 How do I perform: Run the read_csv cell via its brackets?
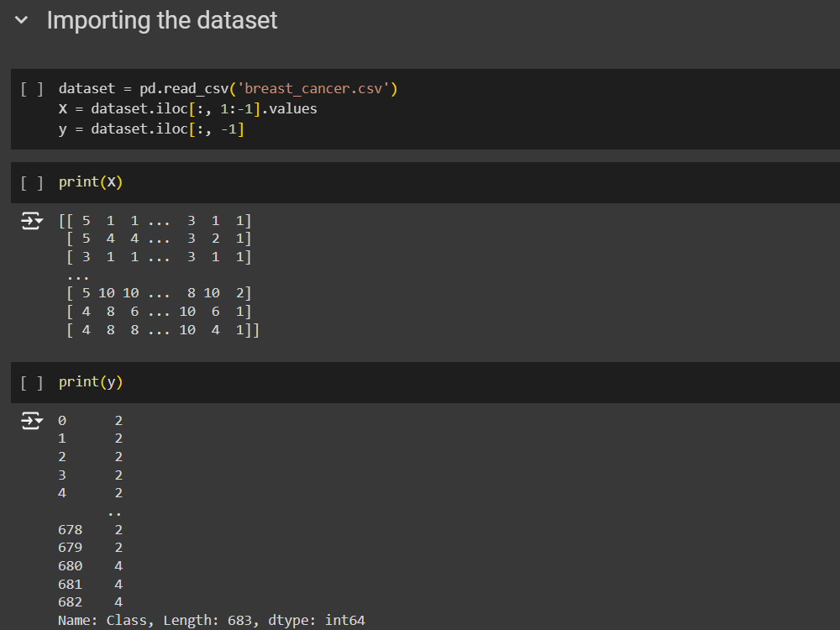pyautogui.click(x=32, y=89)
